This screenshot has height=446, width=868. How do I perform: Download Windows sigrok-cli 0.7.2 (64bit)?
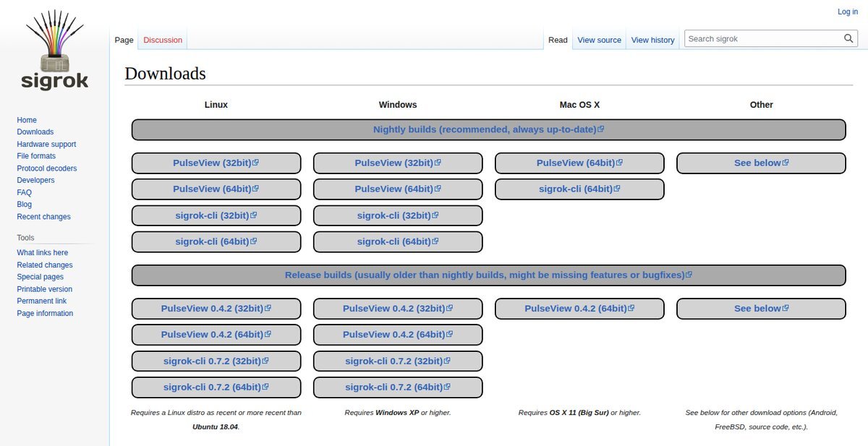coord(398,387)
